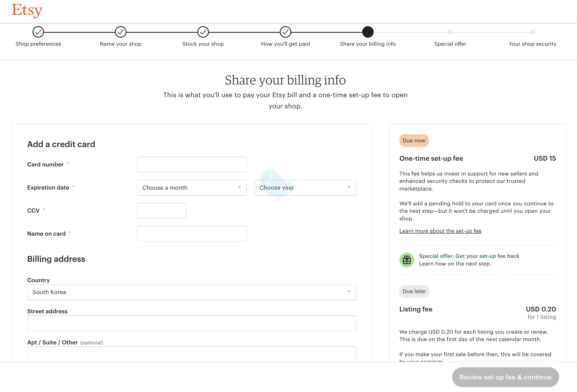This screenshot has width=577, height=392.
Task: Click the How you'll get paid checkmark icon
Action: tap(286, 32)
